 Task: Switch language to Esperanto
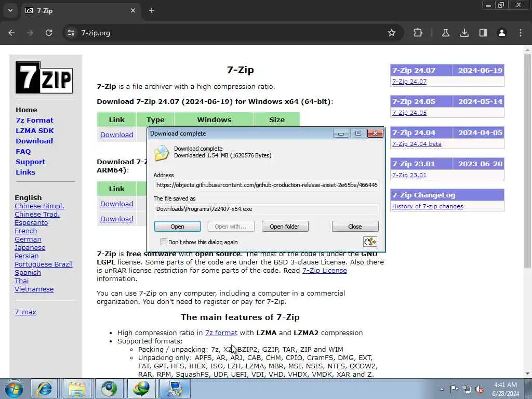click(x=31, y=222)
